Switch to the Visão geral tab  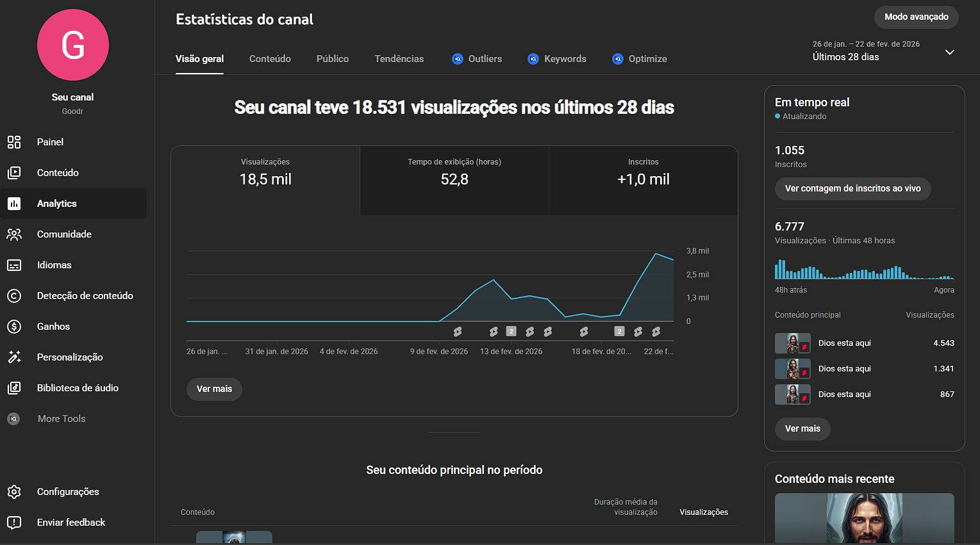click(199, 59)
